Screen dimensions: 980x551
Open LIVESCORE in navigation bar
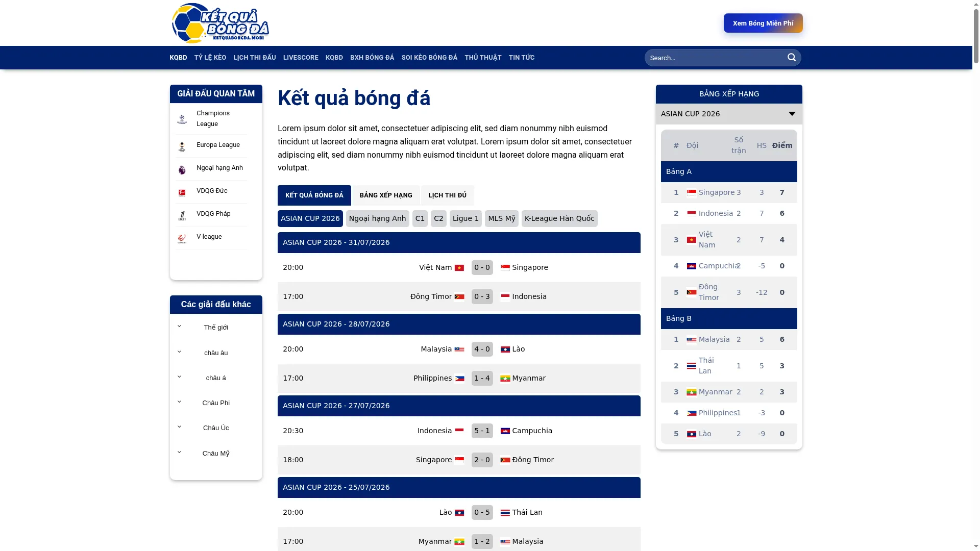tap(301, 58)
